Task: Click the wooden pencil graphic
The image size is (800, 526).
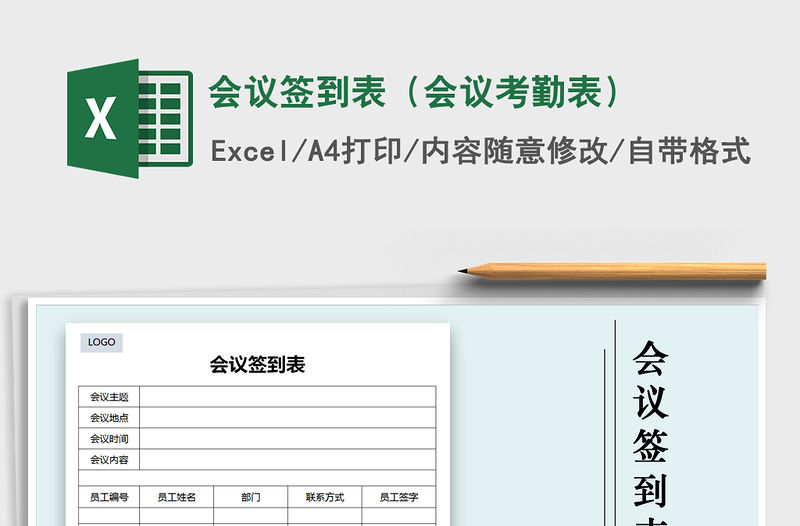Action: click(612, 270)
